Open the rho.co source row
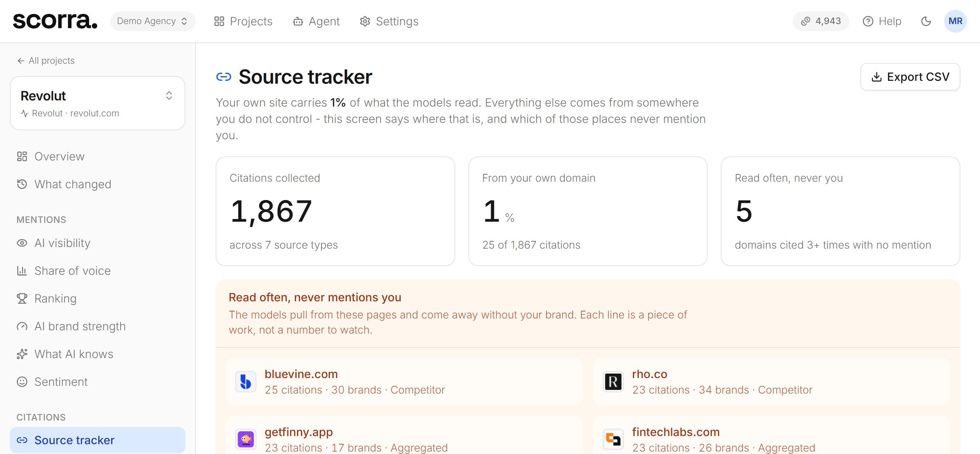Image resolution: width=980 pixels, height=454 pixels. coord(771,382)
